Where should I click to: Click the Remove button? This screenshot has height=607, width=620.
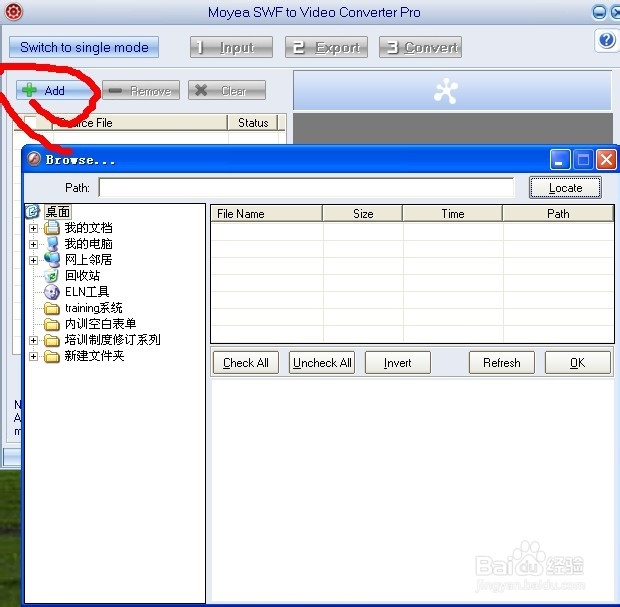(x=141, y=91)
